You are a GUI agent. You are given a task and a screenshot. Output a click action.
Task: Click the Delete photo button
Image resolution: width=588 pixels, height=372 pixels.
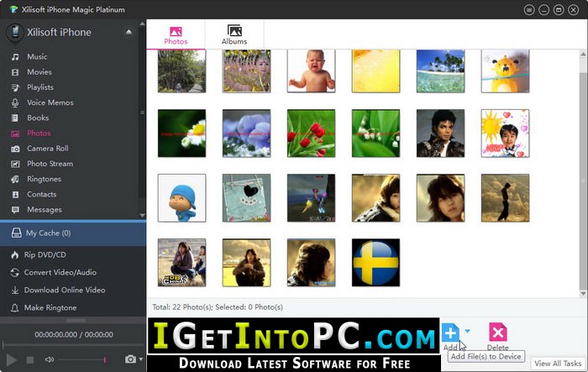pyautogui.click(x=497, y=337)
